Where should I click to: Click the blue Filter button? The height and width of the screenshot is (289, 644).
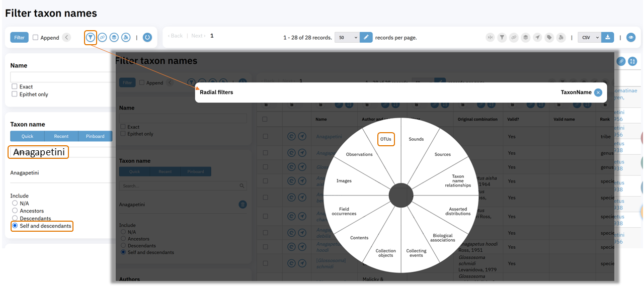click(19, 37)
